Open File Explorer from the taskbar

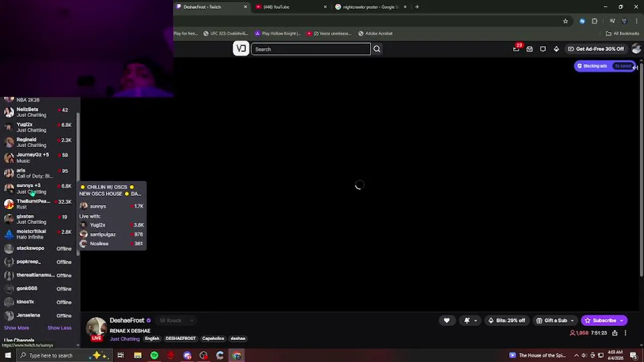coord(138,355)
